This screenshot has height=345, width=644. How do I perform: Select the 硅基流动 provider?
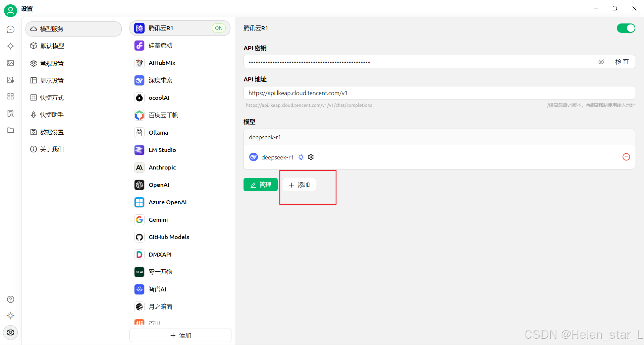click(180, 46)
